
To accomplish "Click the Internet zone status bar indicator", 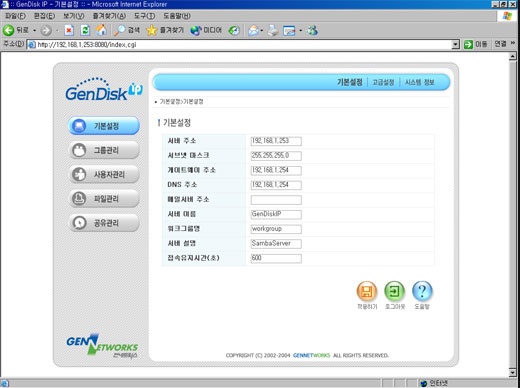I will [434, 383].
